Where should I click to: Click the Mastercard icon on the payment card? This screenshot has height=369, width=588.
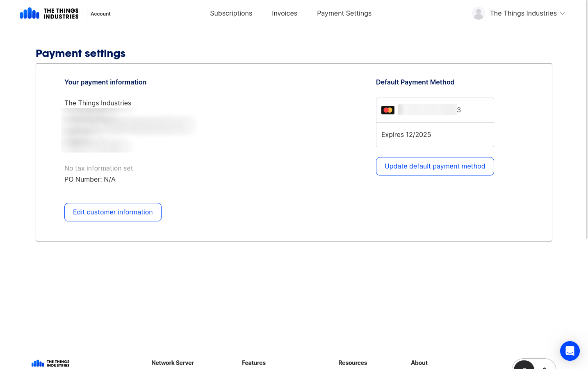387,110
